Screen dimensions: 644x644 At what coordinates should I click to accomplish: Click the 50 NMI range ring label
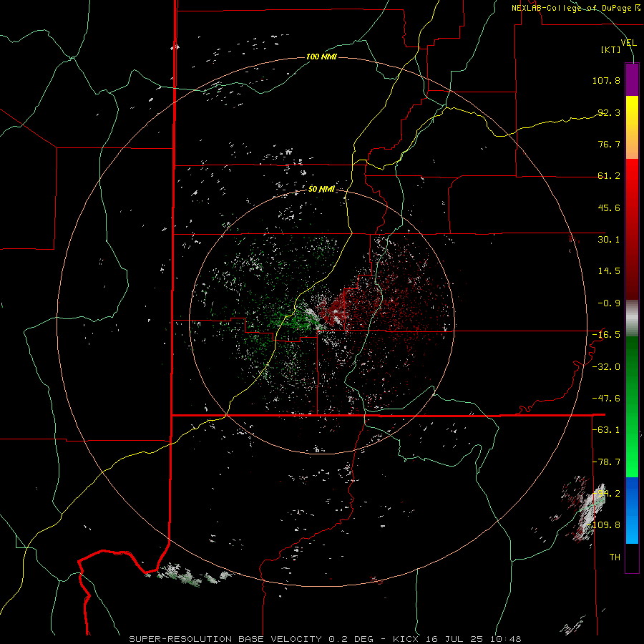(x=321, y=189)
